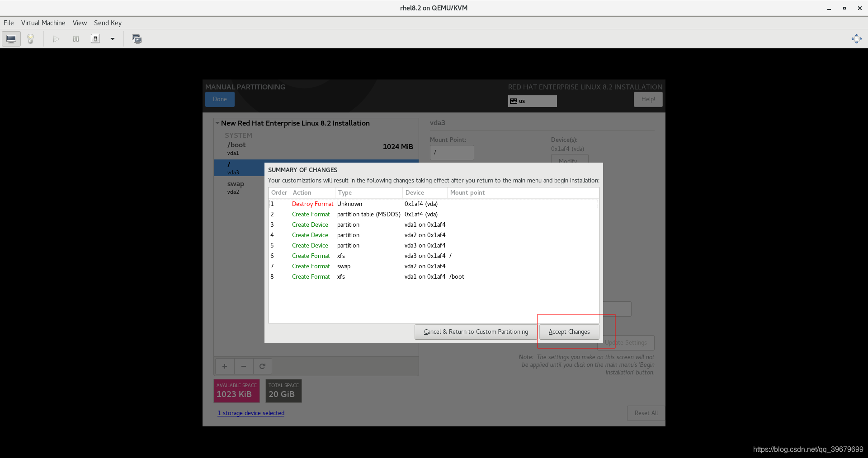Click the Mount Point input field

(x=452, y=153)
